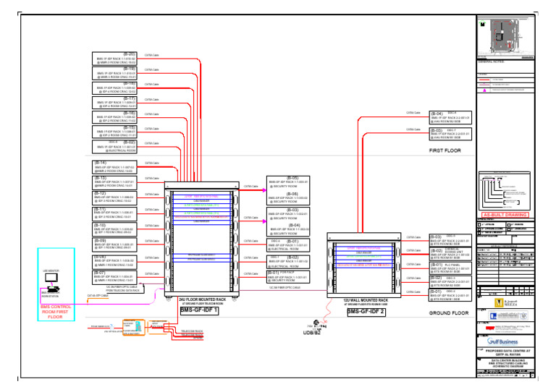The width and height of the screenshot is (556, 392).
Task: Click the BMS operator workstation computer icon
Action: (52, 289)
